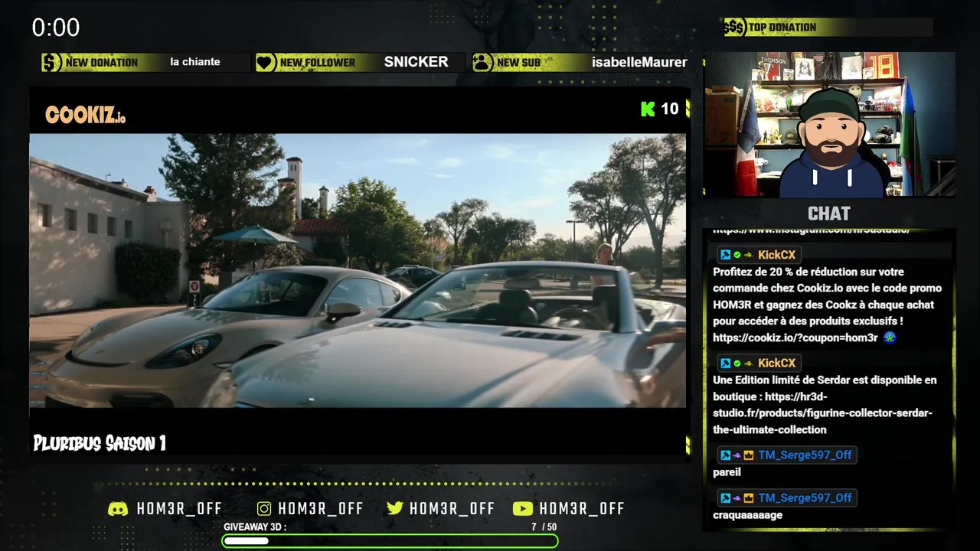Viewport: 980px width, 551px height.
Task: Click the YouTube logo icon
Action: pyautogui.click(x=522, y=509)
